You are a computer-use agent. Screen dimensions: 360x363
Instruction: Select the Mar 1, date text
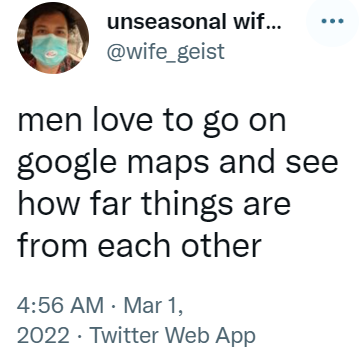coord(154,306)
